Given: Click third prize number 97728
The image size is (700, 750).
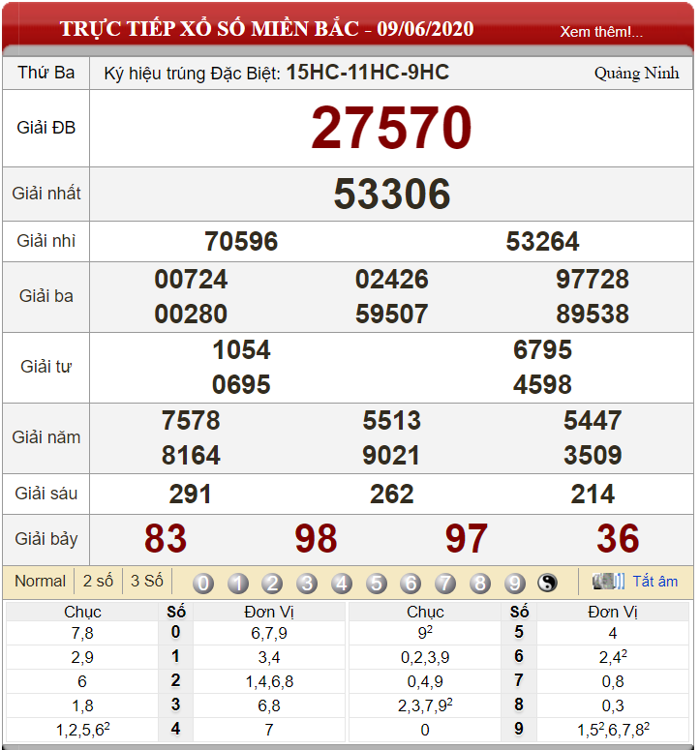Looking at the screenshot, I should pos(593,280).
